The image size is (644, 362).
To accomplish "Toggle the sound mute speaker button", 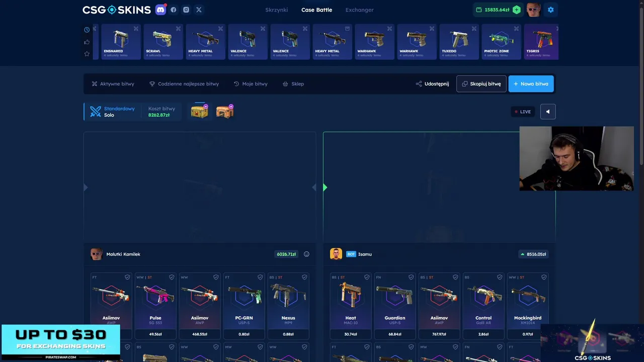I will coord(548,112).
